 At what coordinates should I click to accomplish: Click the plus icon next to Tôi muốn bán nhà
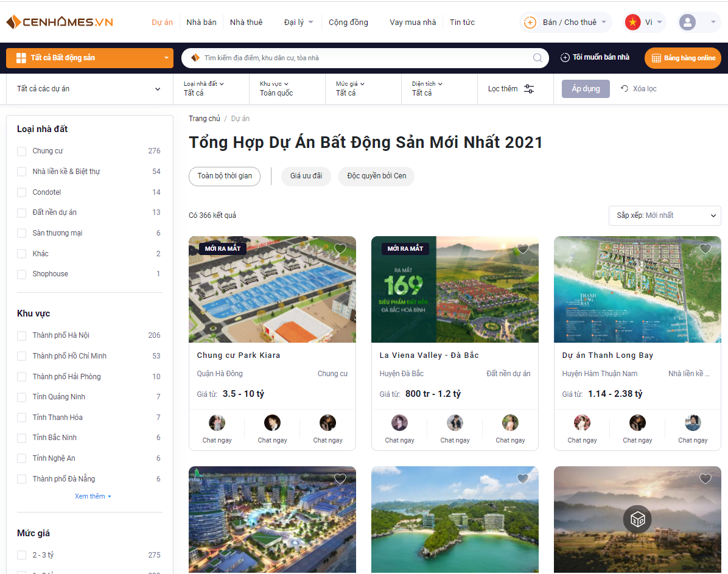pyautogui.click(x=565, y=58)
